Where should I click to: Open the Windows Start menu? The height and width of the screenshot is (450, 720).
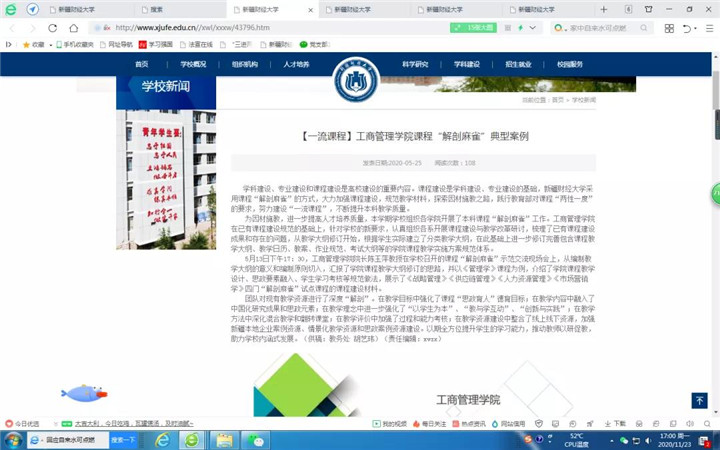point(13,439)
